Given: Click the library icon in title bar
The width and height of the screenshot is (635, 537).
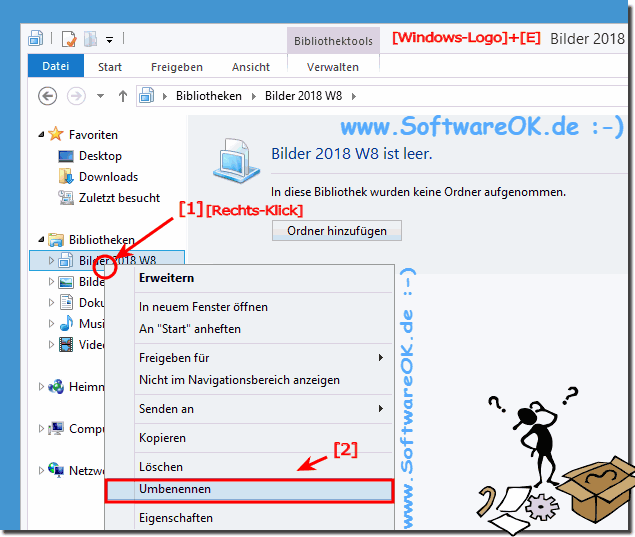Looking at the screenshot, I should point(36,38).
